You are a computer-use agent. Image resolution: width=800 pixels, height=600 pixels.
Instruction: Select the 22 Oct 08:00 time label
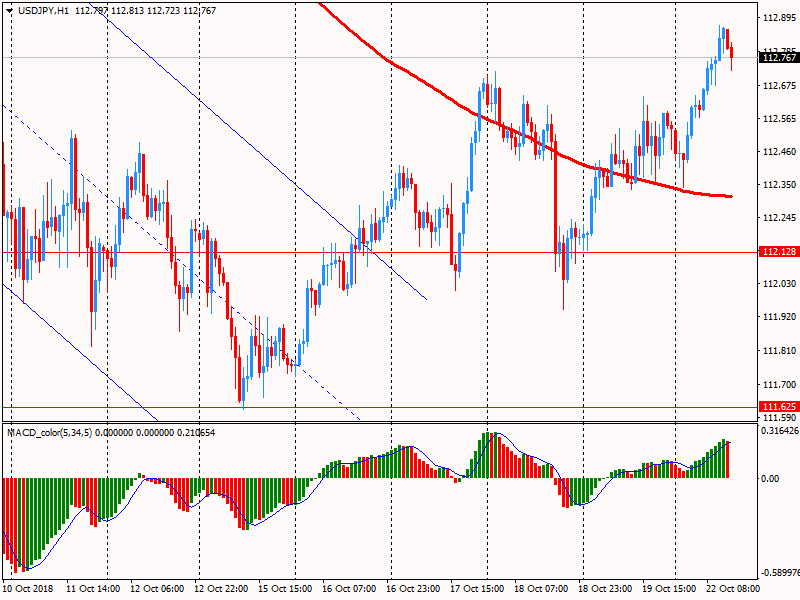[733, 589]
